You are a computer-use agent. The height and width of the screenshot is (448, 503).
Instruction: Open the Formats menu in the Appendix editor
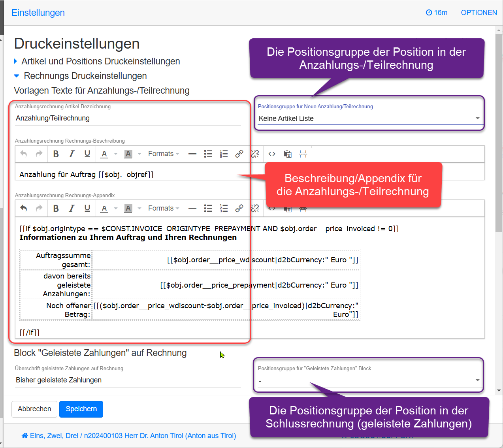click(x=164, y=208)
